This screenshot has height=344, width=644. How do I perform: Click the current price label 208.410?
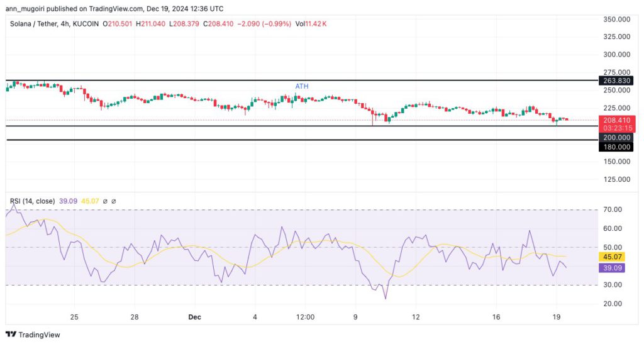[x=616, y=120]
